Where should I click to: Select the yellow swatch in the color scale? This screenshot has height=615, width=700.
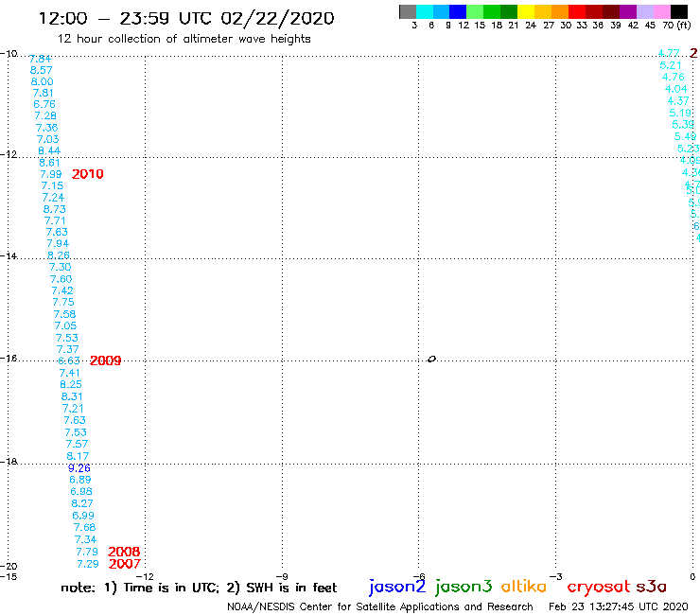coord(526,11)
